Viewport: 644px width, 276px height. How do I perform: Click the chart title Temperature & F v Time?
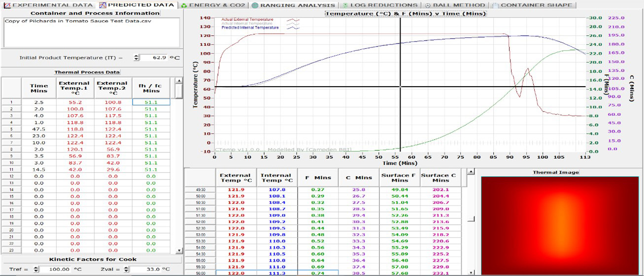(406, 13)
